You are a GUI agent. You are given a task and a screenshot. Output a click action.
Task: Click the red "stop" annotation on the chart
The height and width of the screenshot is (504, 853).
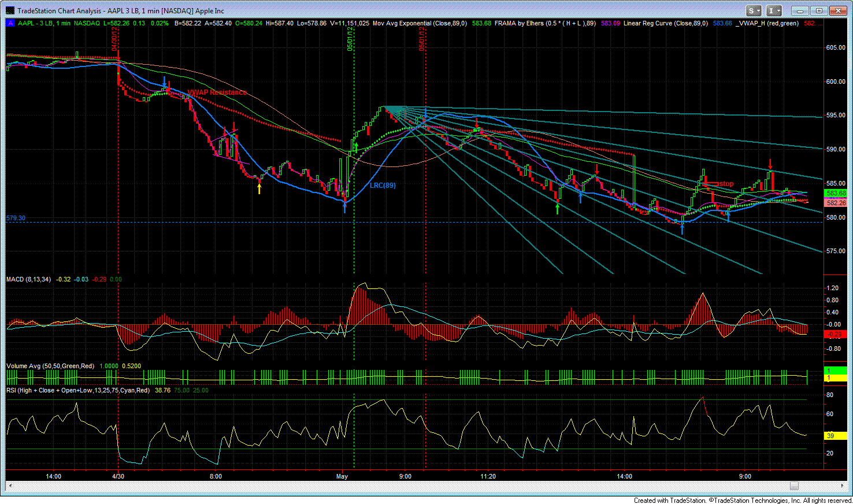pyautogui.click(x=726, y=184)
